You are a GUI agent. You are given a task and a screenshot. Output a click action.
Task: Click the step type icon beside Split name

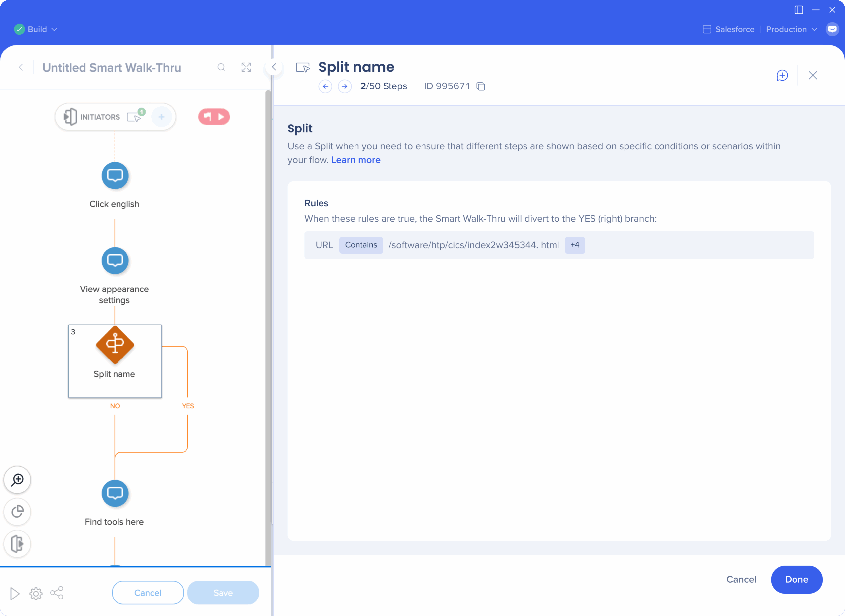click(x=303, y=67)
